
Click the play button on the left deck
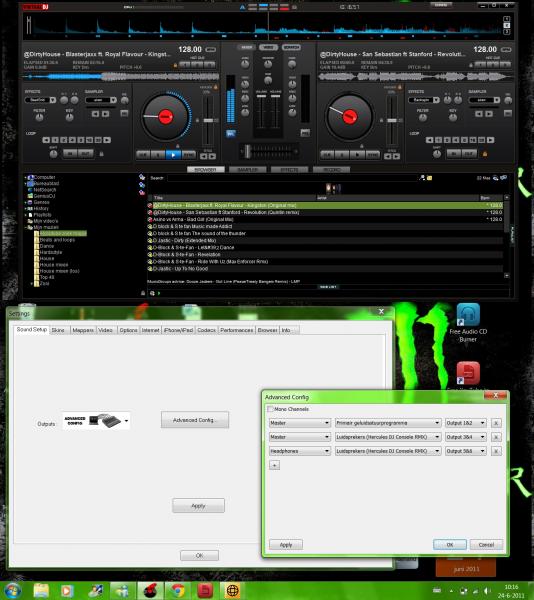(173, 155)
